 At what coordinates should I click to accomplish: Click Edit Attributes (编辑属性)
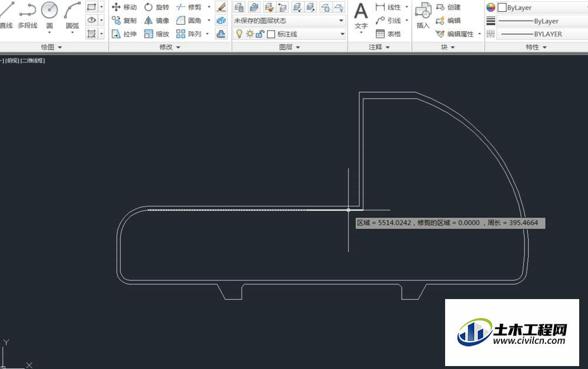pos(455,34)
